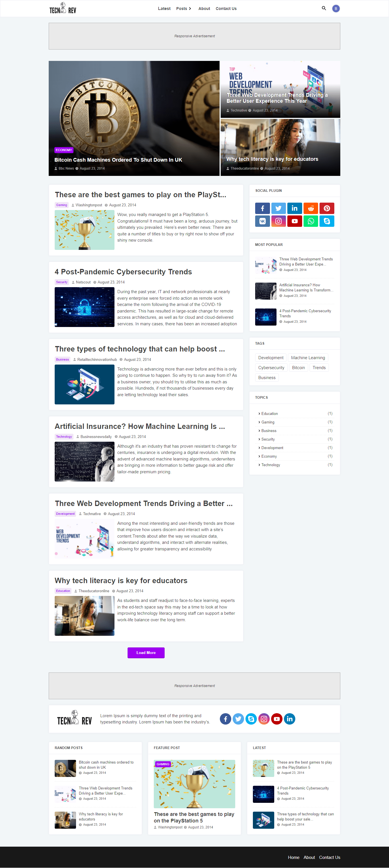Viewport: 389px width, 868px height.
Task: Expand the Gaming topic row
Action: (x=295, y=422)
